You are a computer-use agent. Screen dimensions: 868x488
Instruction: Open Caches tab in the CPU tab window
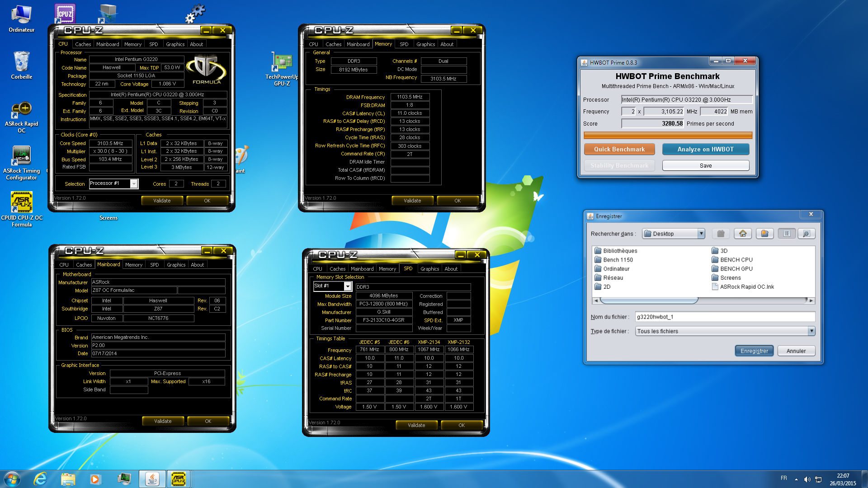[83, 44]
